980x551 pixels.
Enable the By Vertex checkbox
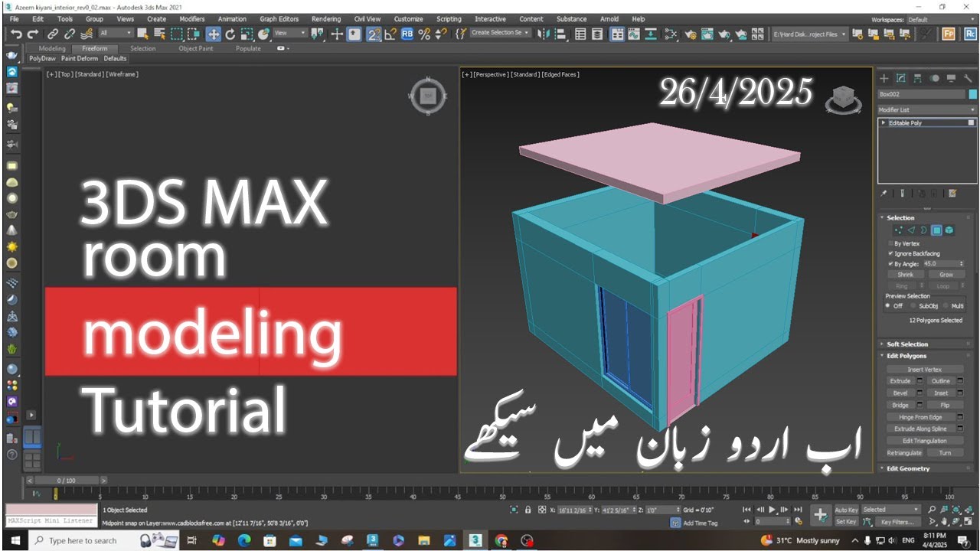click(890, 243)
